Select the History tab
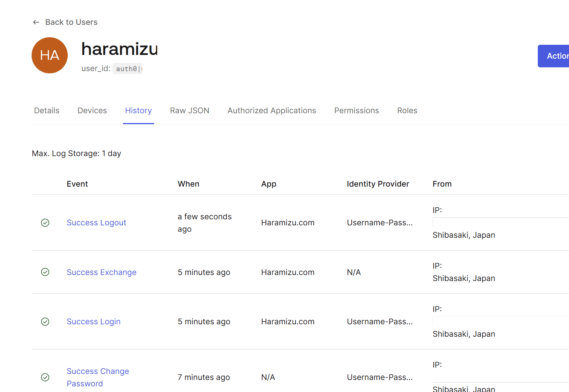569x392 pixels. click(138, 111)
